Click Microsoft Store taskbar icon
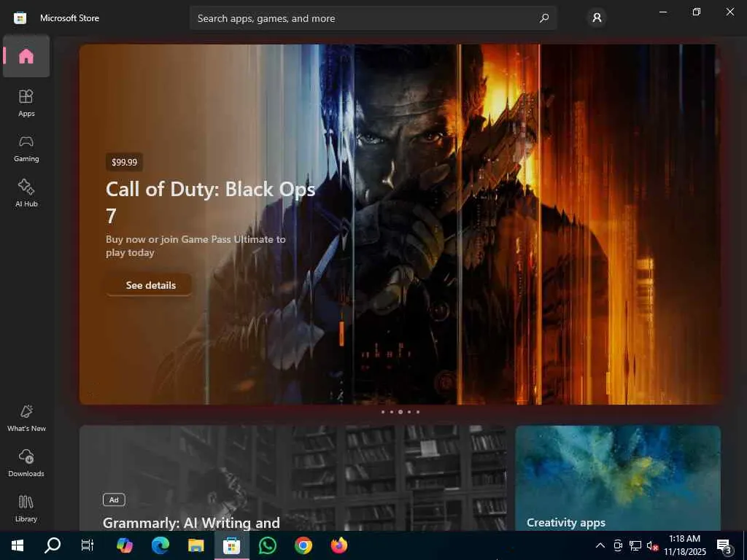 click(x=231, y=545)
